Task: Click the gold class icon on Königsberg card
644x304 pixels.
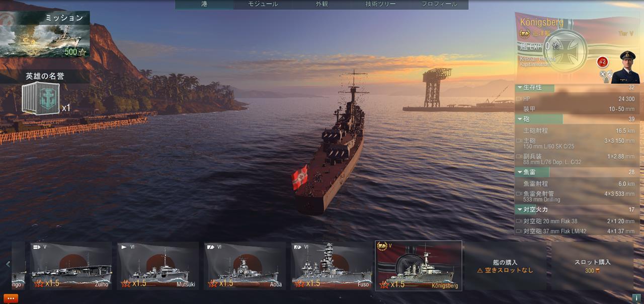Action: click(382, 246)
